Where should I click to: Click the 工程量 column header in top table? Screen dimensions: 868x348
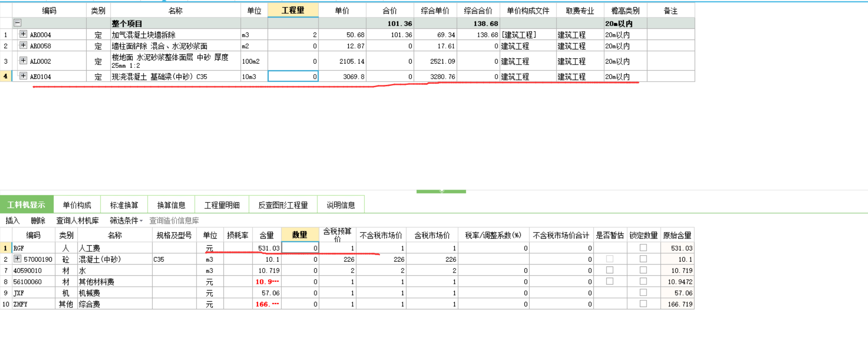pos(293,10)
